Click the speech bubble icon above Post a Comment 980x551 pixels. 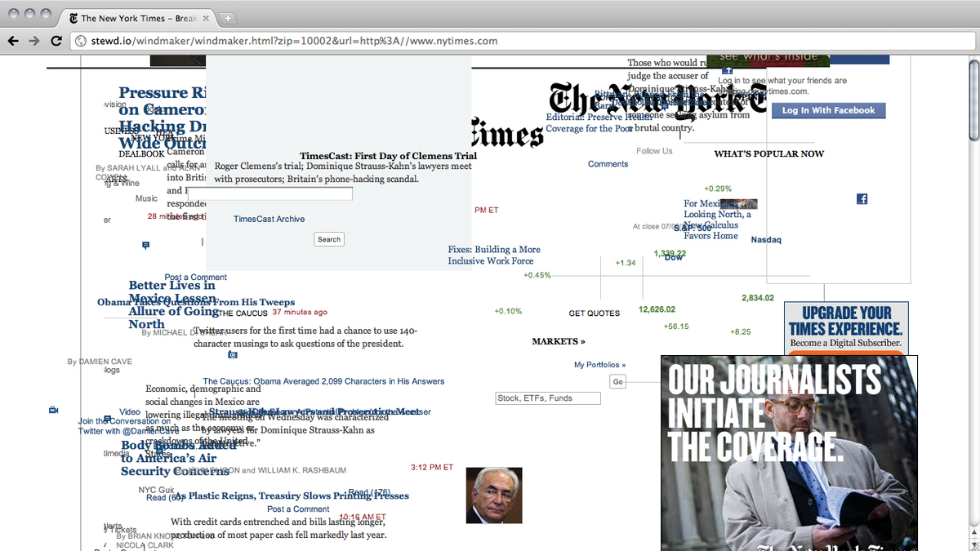tap(146, 245)
